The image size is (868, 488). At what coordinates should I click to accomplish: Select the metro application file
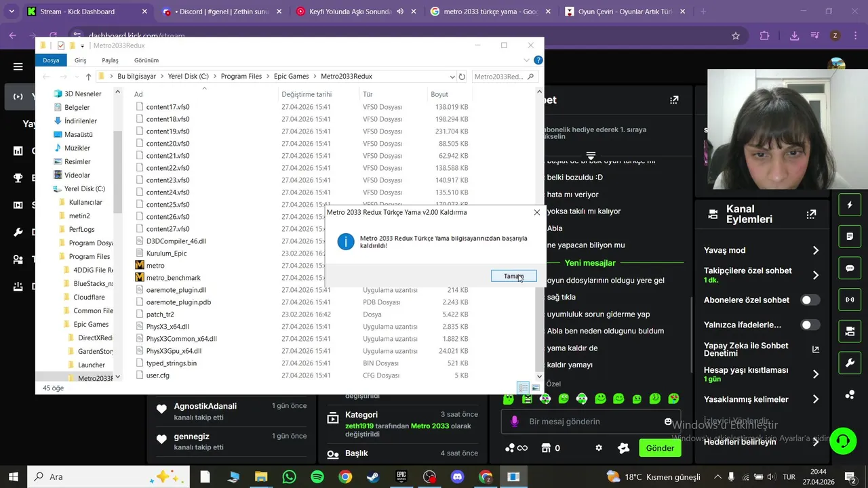(155, 266)
